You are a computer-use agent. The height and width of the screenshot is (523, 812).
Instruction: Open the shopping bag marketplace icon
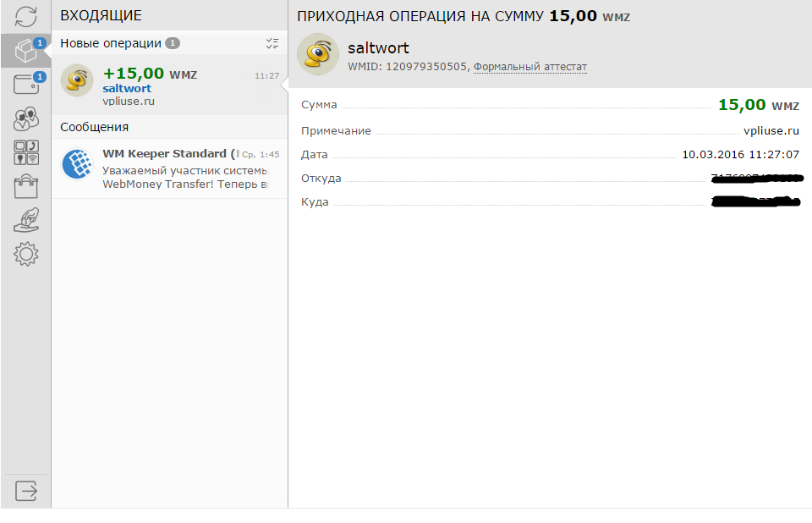[x=26, y=186]
